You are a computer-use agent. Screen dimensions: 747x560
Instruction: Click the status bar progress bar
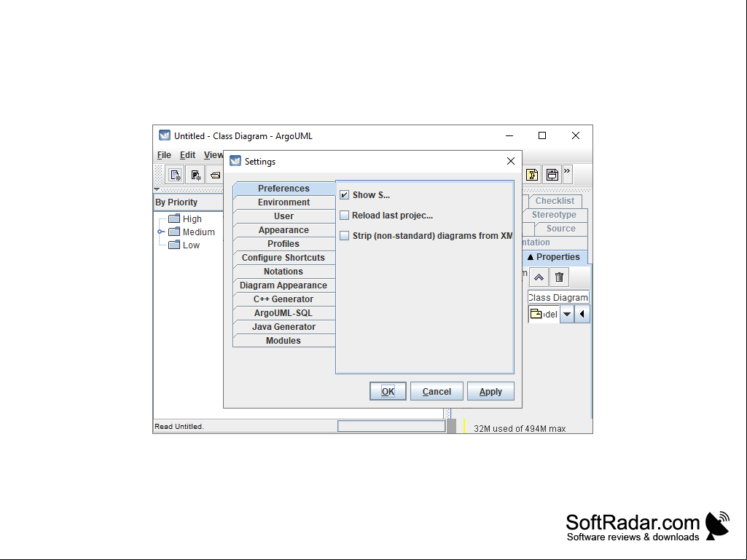[x=391, y=426]
